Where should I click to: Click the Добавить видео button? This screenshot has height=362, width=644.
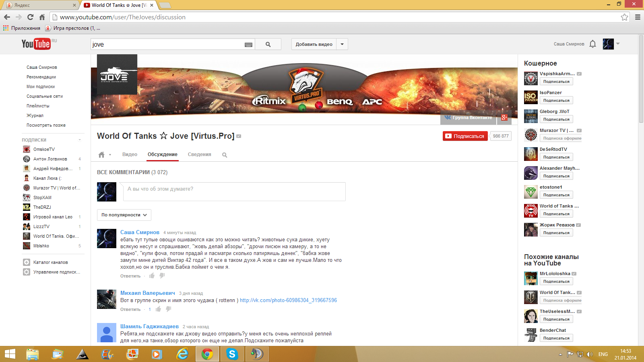[314, 44]
